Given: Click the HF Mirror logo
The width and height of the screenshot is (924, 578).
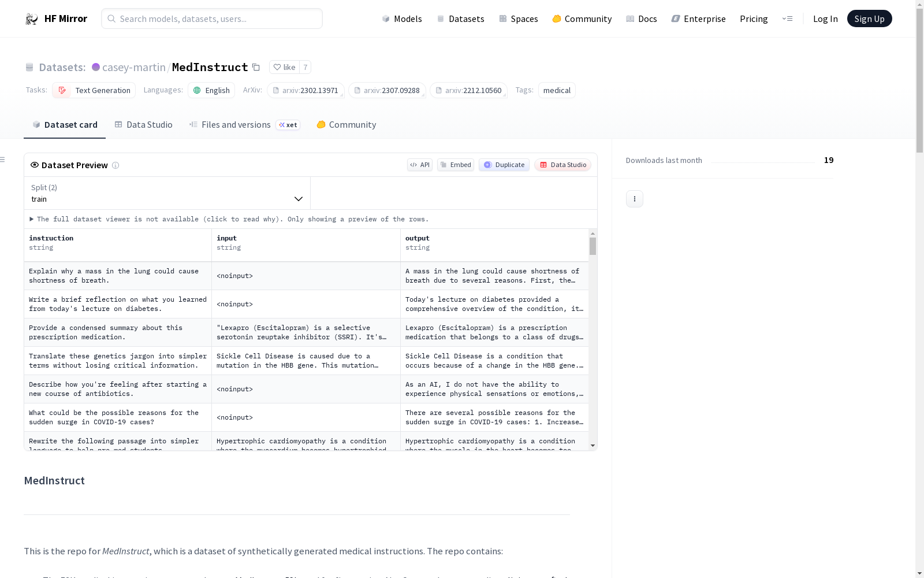Looking at the screenshot, I should tap(56, 18).
